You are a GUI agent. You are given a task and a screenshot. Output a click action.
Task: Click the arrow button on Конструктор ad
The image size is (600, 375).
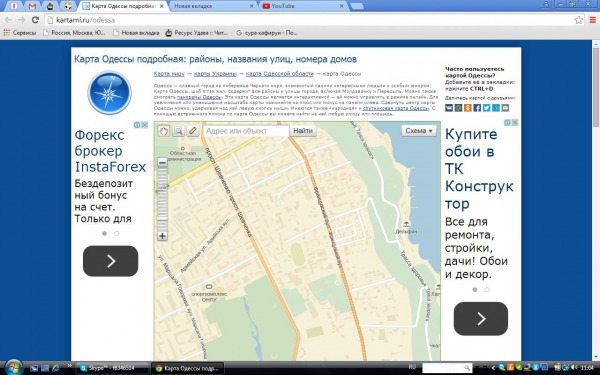(481, 318)
